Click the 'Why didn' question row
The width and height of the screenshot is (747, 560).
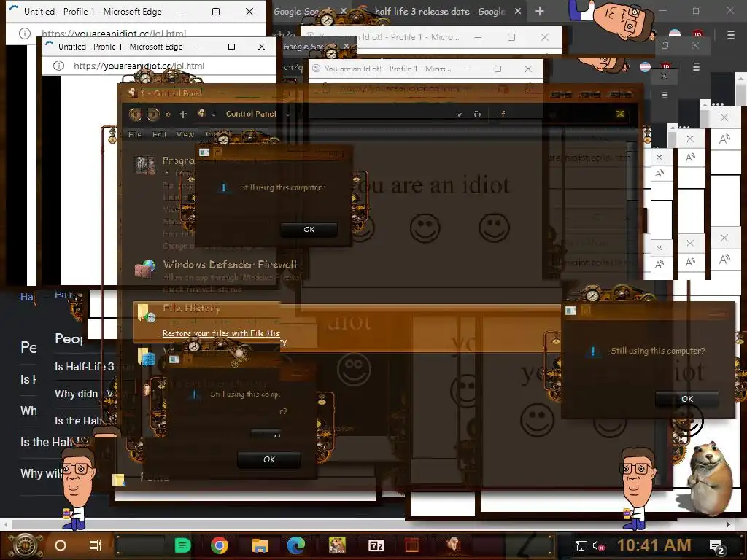76,394
